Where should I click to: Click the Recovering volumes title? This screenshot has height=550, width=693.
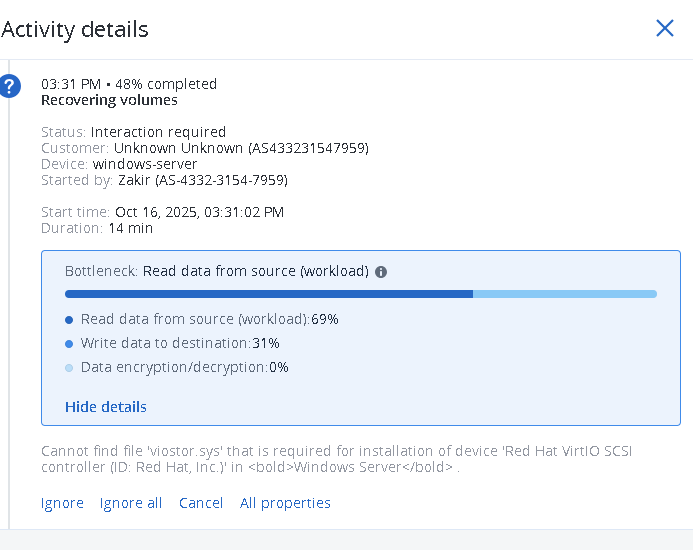[109, 100]
